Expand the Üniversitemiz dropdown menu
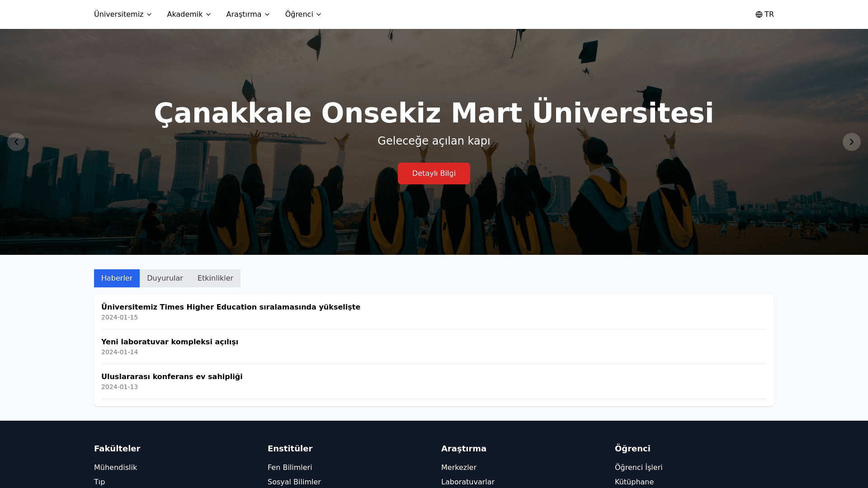868x488 pixels. (123, 14)
